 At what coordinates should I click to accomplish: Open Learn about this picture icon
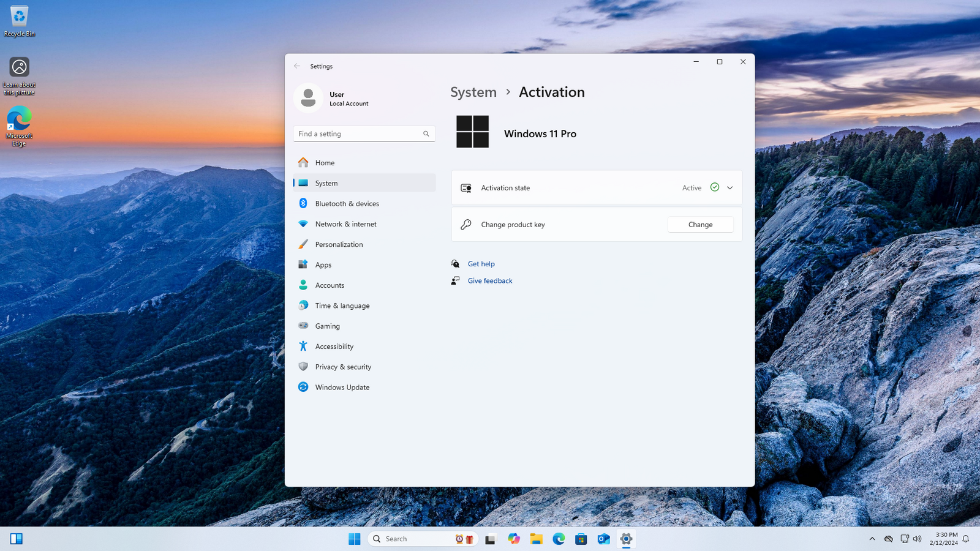click(19, 76)
